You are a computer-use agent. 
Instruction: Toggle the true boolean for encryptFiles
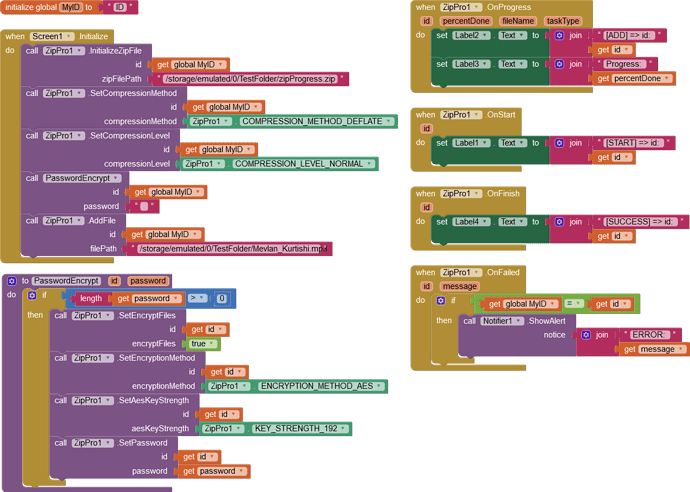203,343
